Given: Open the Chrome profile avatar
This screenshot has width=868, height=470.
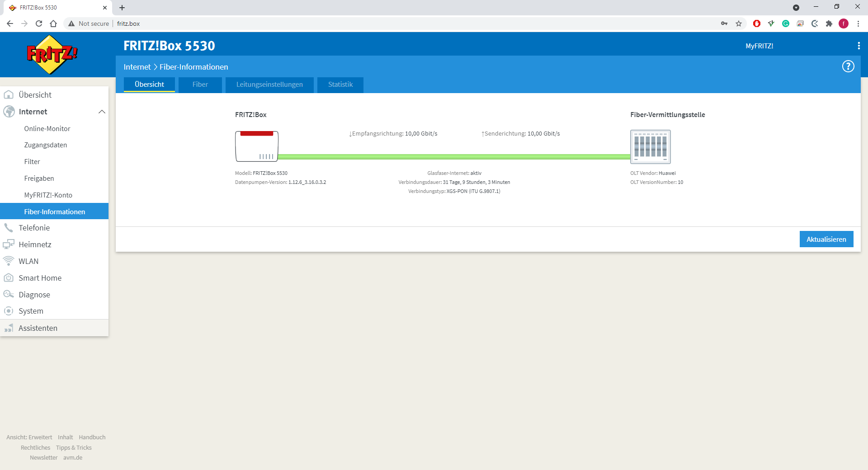Looking at the screenshot, I should (844, 23).
